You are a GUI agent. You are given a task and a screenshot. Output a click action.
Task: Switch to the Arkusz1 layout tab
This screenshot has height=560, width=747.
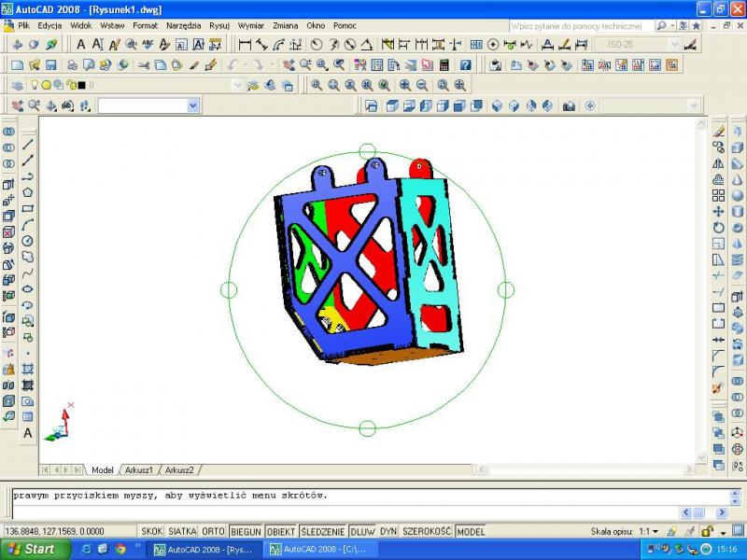[x=138, y=469]
